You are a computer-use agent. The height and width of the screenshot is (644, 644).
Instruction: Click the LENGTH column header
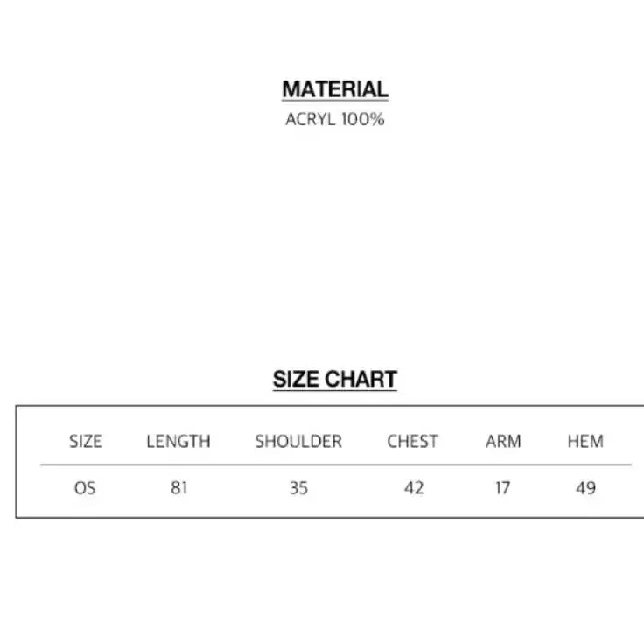[x=178, y=442]
